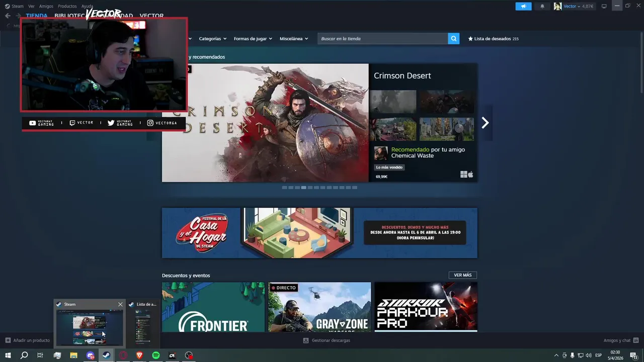Expand the Formas de jugar dropdown

click(x=253, y=39)
